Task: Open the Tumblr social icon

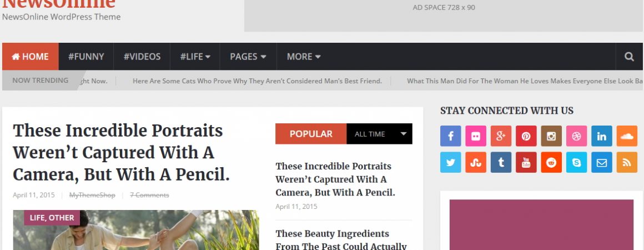Action: click(501, 162)
